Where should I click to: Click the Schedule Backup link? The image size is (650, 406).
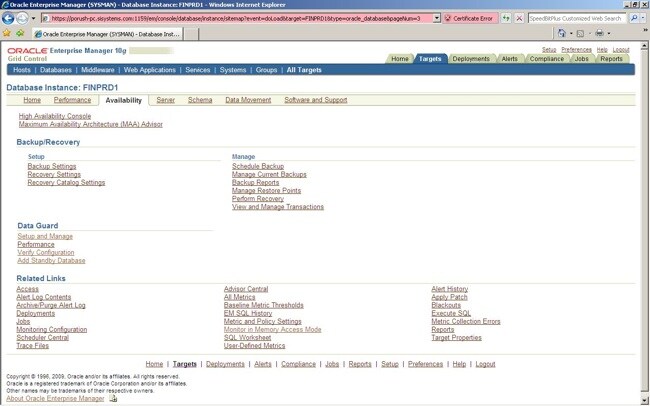click(x=258, y=166)
